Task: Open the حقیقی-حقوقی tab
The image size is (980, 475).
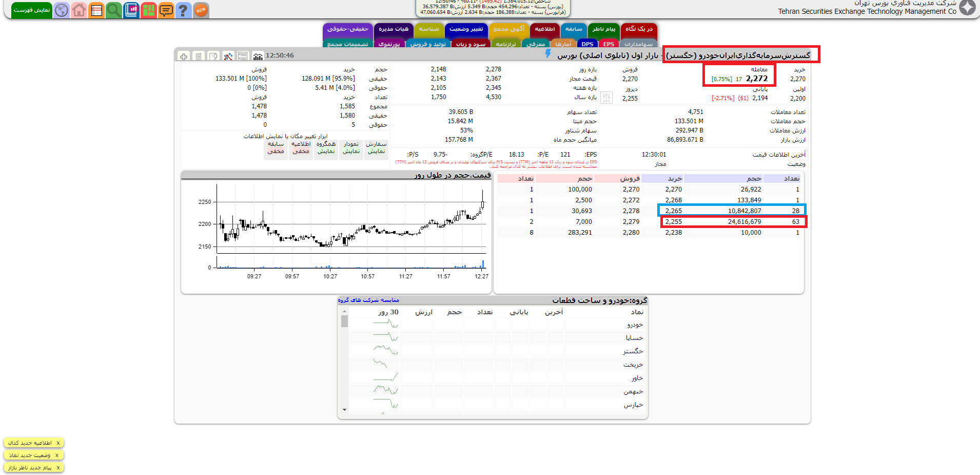Action: point(348,30)
